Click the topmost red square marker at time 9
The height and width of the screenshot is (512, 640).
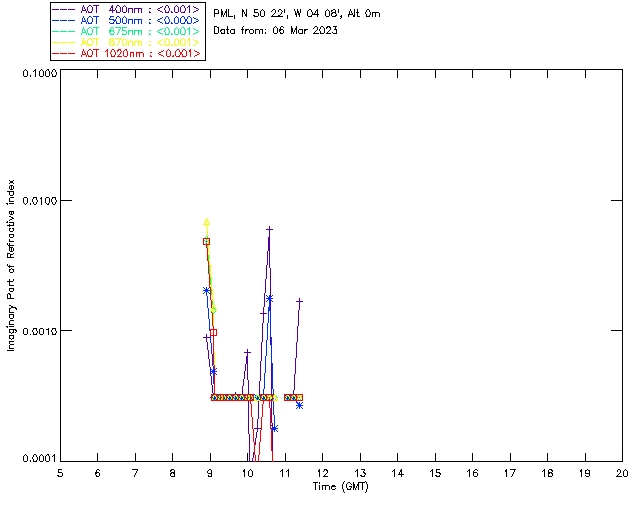pyautogui.click(x=207, y=242)
